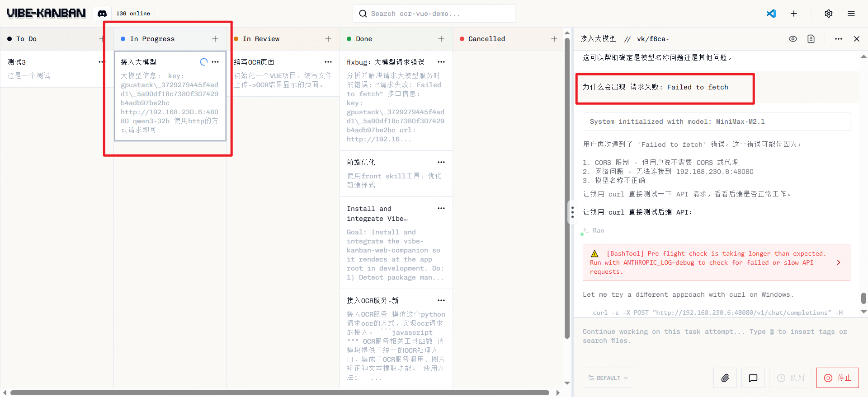Close the 接入大模型 task panel

(x=857, y=39)
